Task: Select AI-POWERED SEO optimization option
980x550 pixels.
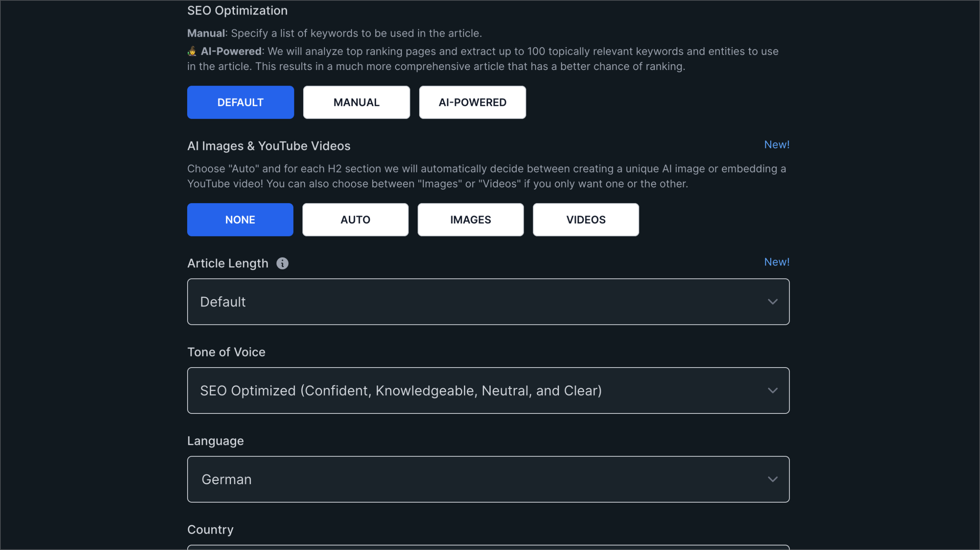Action: pos(472,102)
